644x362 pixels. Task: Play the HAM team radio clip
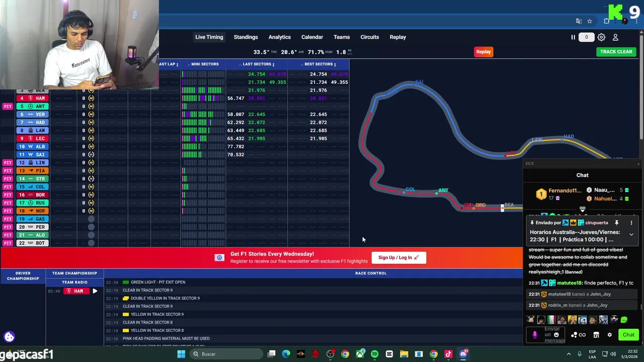tap(95, 291)
